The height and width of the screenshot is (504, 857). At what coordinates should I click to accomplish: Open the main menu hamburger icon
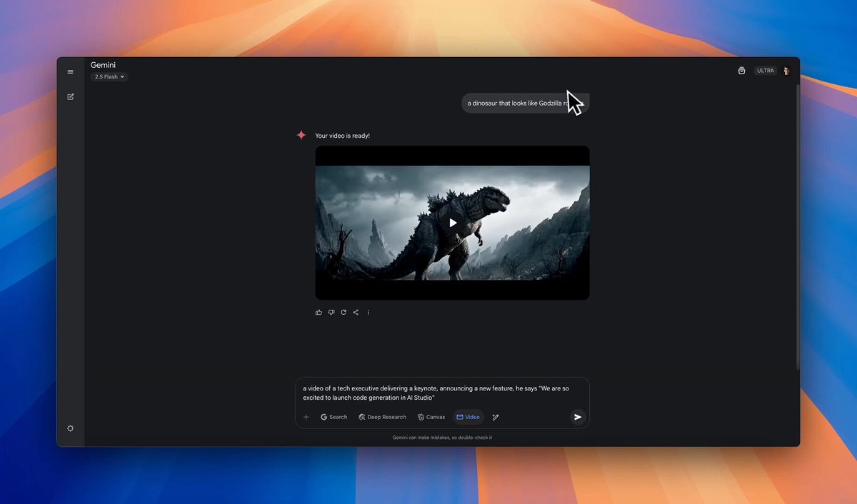coord(70,71)
